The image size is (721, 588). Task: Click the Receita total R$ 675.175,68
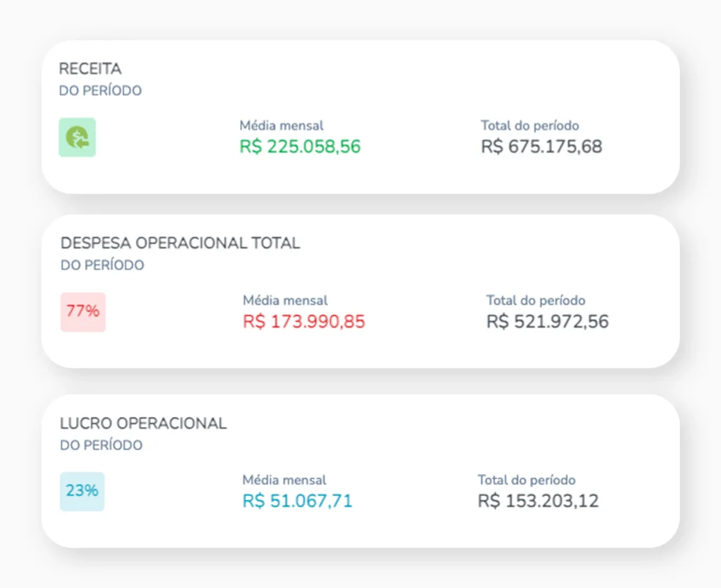click(541, 147)
